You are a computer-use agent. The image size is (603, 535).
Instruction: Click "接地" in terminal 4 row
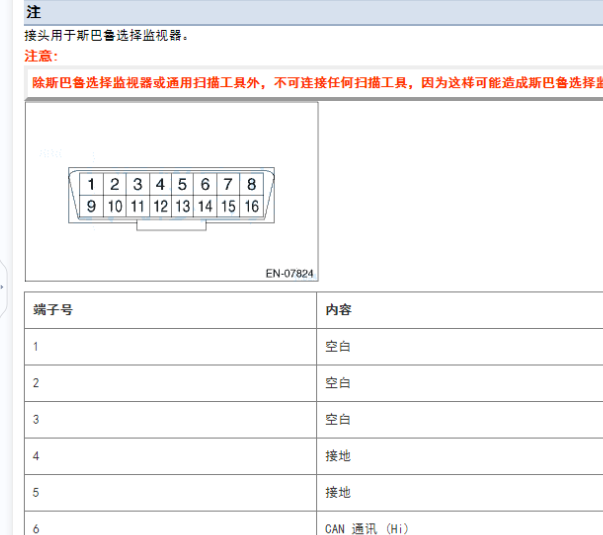(x=338, y=456)
